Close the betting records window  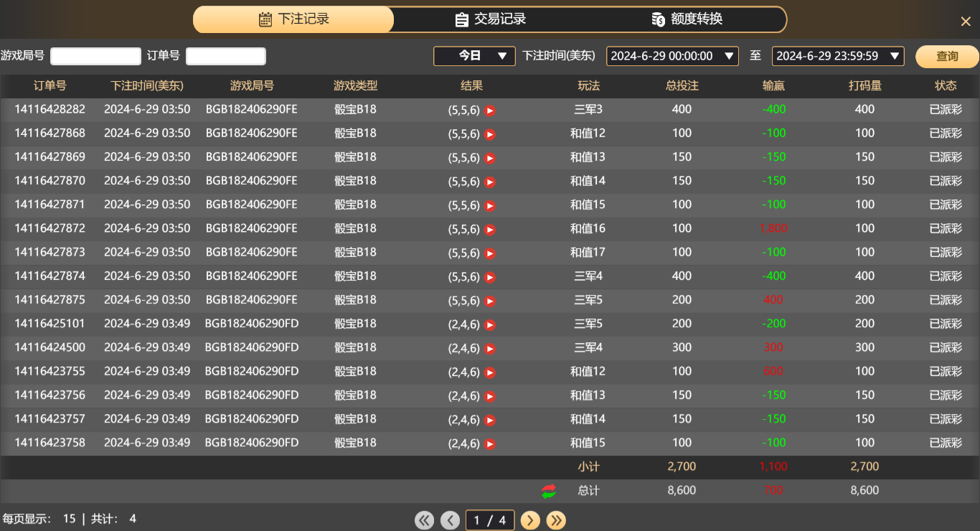point(966,22)
